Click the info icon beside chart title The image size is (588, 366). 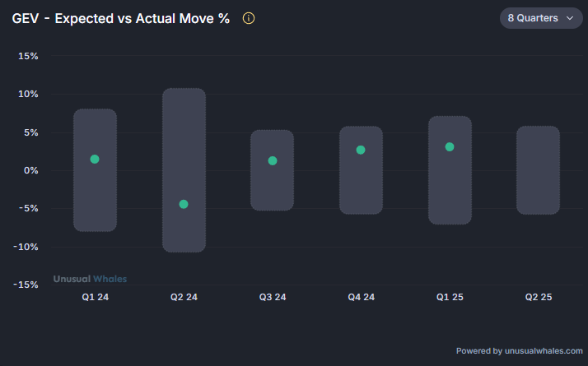point(249,18)
